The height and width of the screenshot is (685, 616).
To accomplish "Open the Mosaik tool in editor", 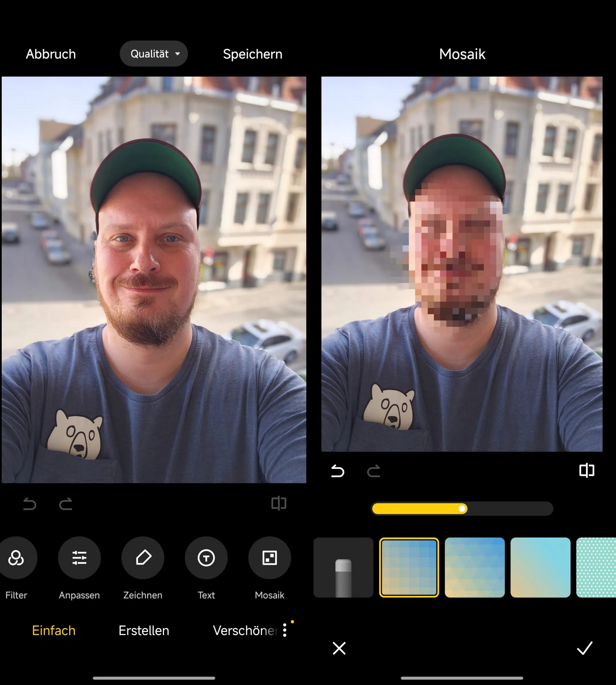I will (269, 558).
